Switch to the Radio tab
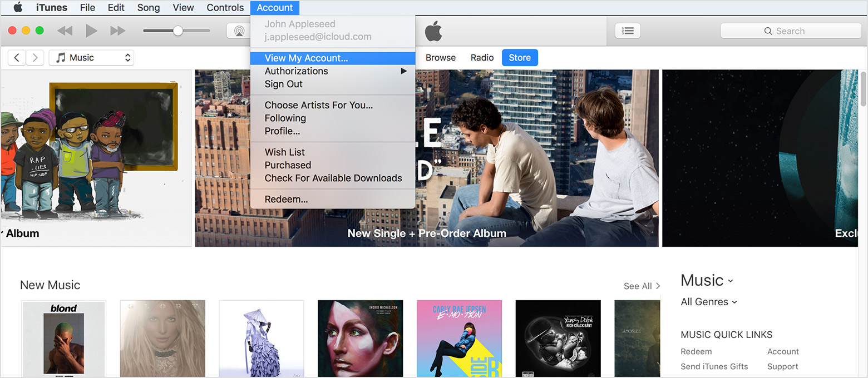This screenshot has width=868, height=378. [x=482, y=58]
